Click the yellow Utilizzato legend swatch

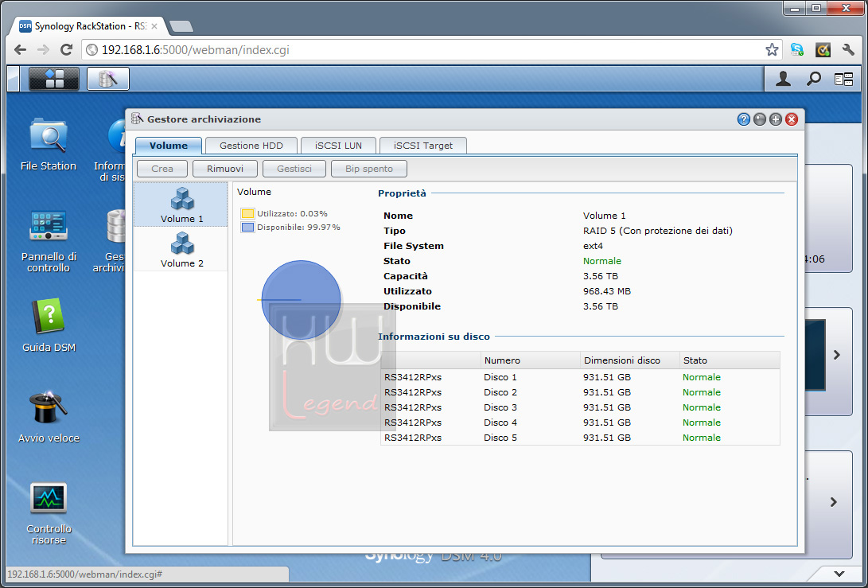247,214
